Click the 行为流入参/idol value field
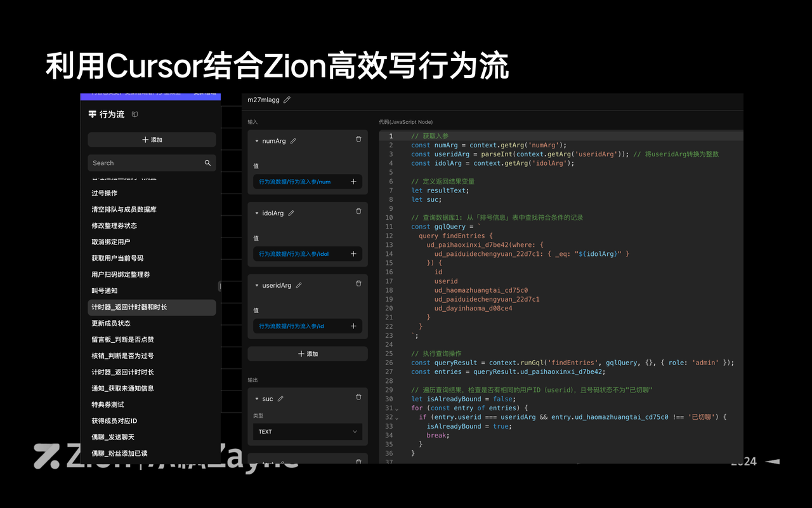The image size is (812, 508). (x=308, y=254)
